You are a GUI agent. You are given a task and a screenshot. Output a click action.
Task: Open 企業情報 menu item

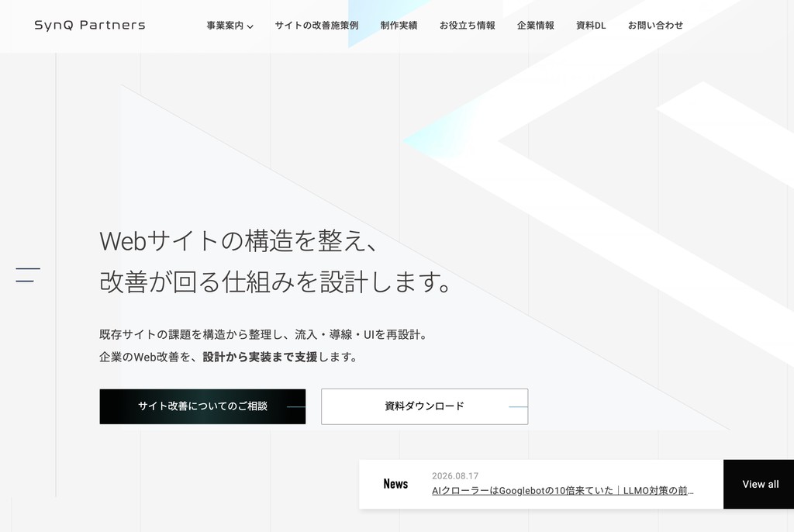[535, 26]
